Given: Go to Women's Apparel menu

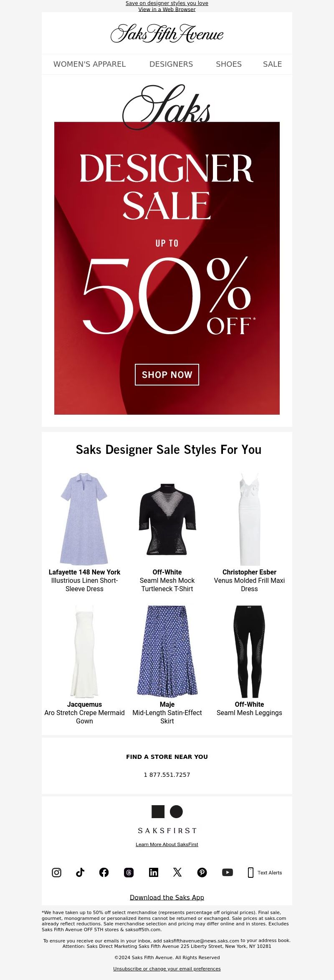Looking at the screenshot, I should click(89, 64).
